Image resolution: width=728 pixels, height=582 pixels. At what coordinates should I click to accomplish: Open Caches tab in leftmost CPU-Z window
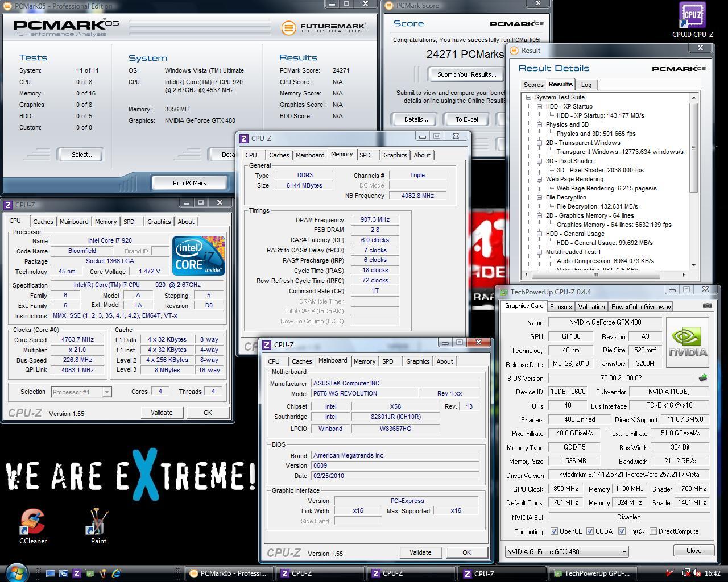click(x=43, y=222)
